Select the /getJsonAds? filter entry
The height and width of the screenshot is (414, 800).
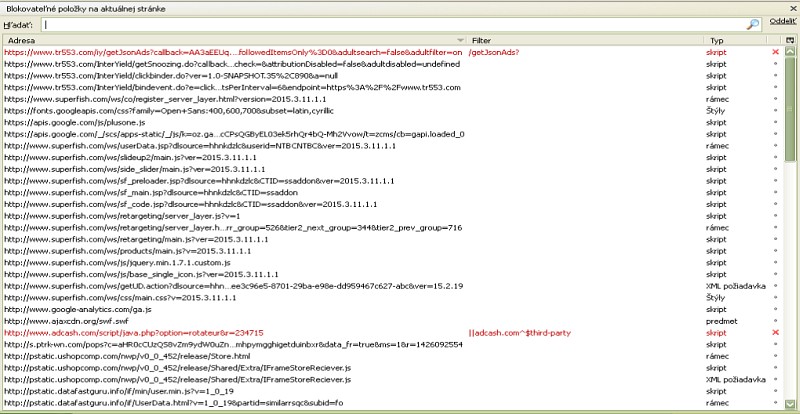point(498,52)
